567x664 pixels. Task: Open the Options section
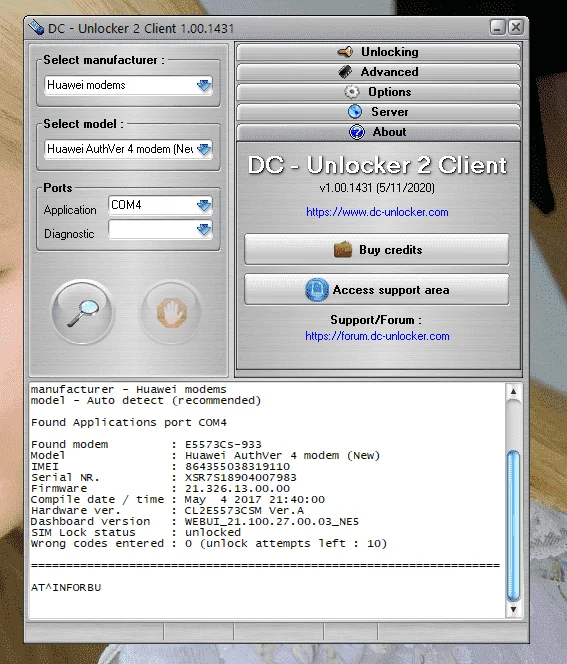coord(379,92)
